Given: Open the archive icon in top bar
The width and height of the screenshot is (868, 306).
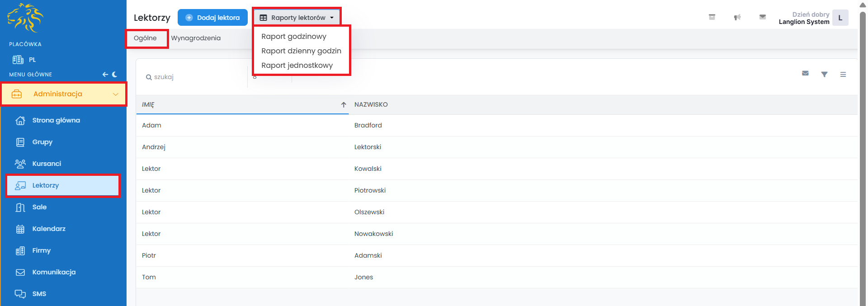Looking at the screenshot, I should click(712, 17).
